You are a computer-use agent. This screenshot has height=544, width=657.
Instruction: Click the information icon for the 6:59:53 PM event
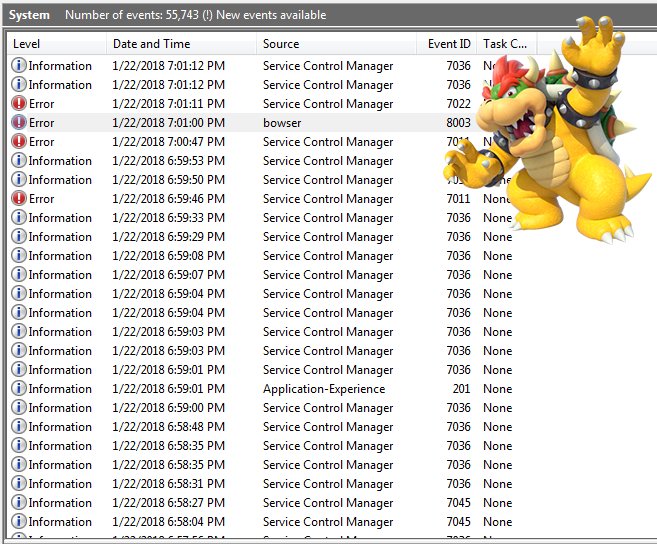coord(18,161)
